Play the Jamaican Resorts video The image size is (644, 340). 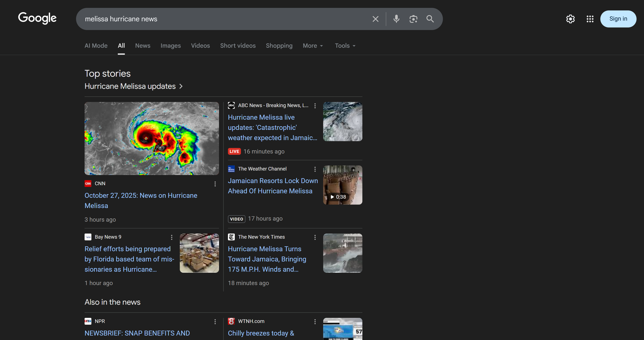point(343,185)
